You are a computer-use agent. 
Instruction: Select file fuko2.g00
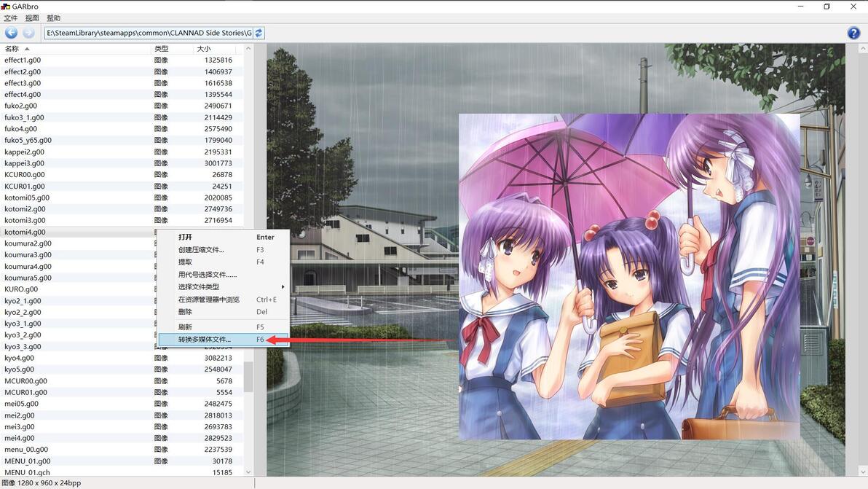pos(21,106)
